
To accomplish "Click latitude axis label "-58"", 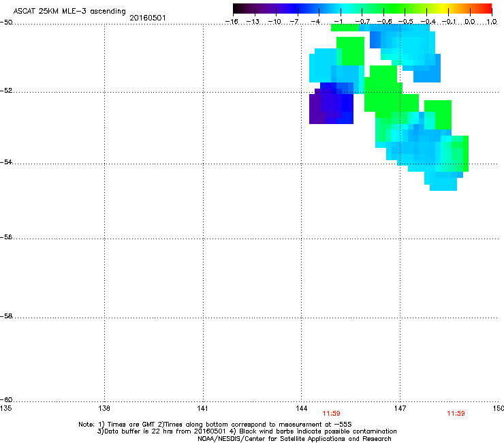I will tap(6, 316).
